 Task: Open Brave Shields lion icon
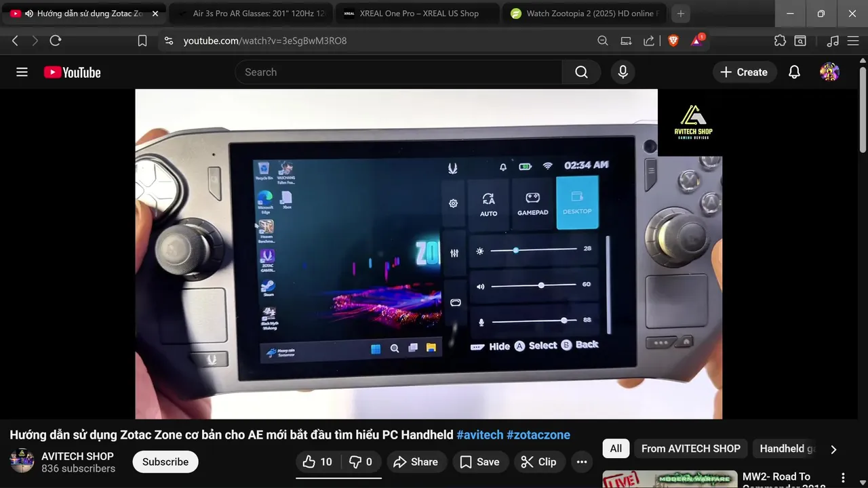pos(673,41)
